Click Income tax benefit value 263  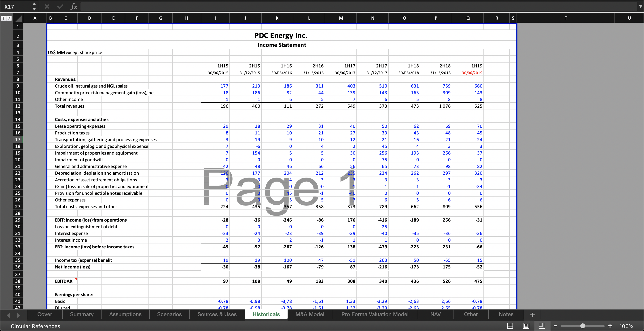[373, 260]
